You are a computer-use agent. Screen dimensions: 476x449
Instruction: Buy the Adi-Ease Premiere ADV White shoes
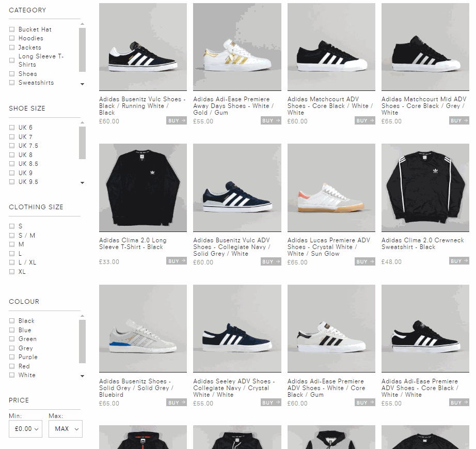coord(365,402)
